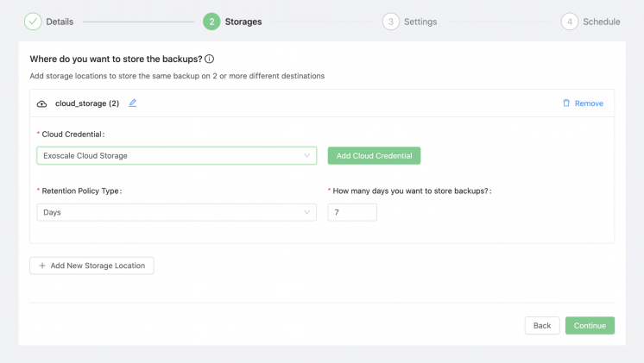Click the green checkmark Details step icon

[32, 22]
